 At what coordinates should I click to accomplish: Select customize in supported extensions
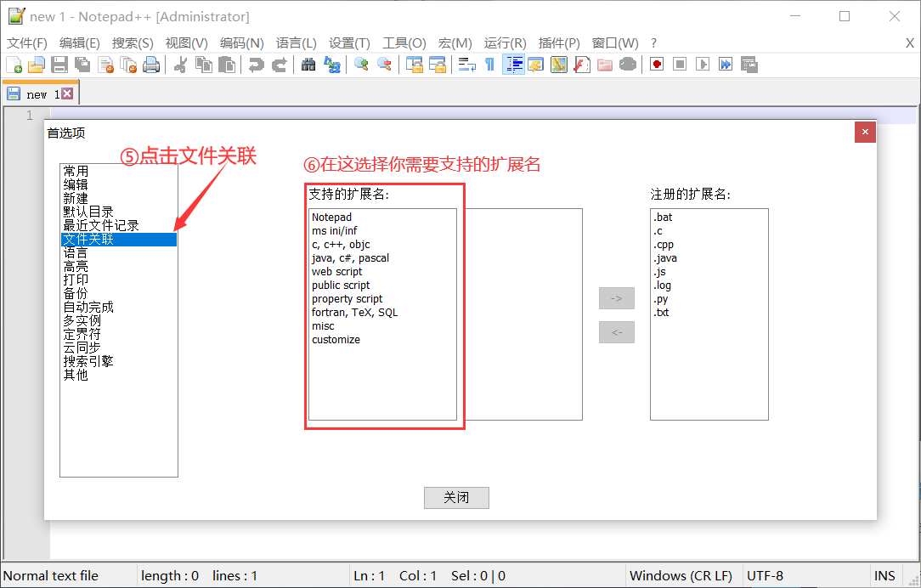click(382, 340)
